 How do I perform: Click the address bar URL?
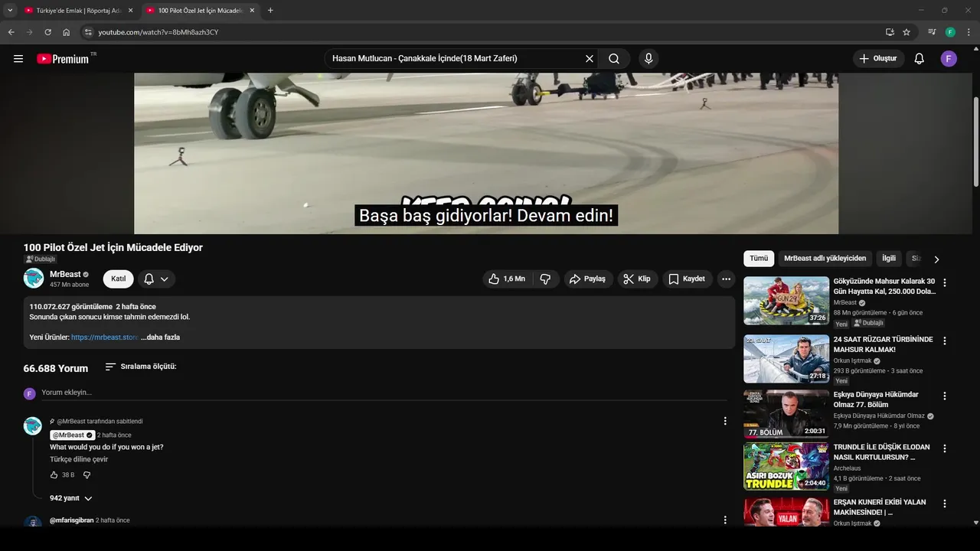[158, 32]
